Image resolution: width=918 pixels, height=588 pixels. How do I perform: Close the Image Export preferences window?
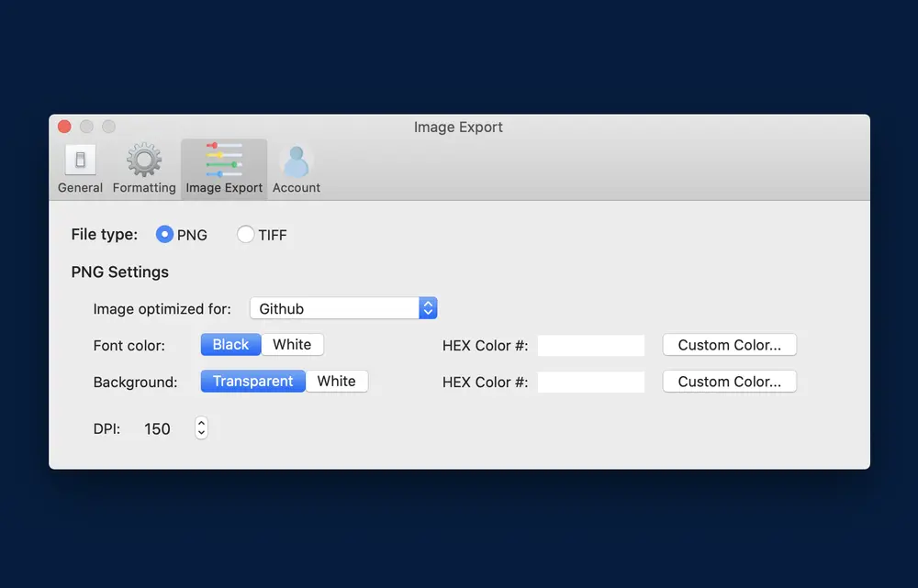click(x=64, y=127)
